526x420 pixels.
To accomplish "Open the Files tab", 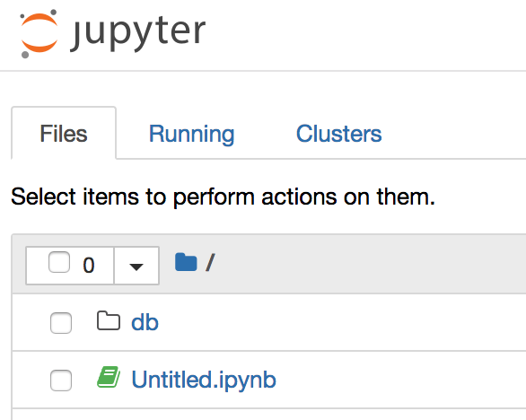I will tap(64, 134).
